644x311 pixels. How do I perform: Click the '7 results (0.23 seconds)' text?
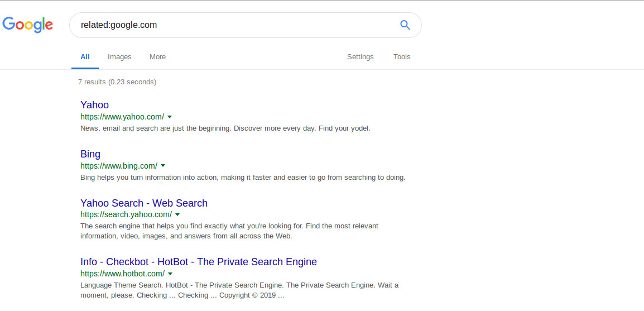tap(117, 82)
